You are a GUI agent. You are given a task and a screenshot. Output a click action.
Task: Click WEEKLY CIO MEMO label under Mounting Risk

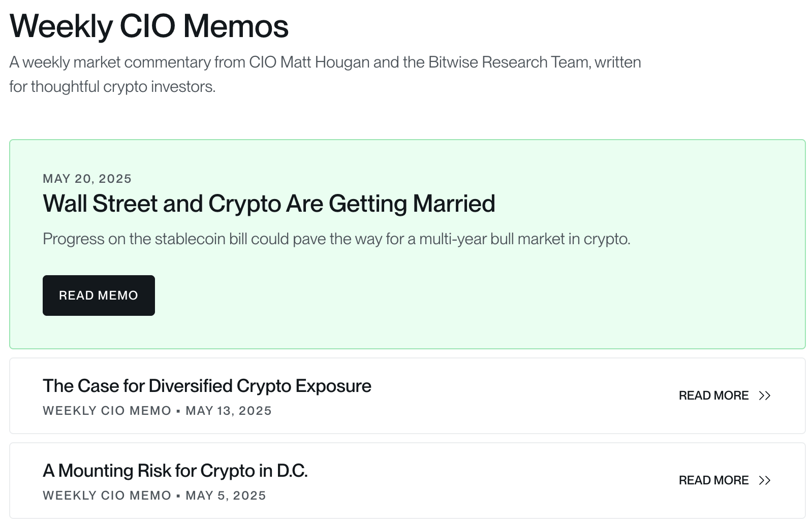click(107, 496)
